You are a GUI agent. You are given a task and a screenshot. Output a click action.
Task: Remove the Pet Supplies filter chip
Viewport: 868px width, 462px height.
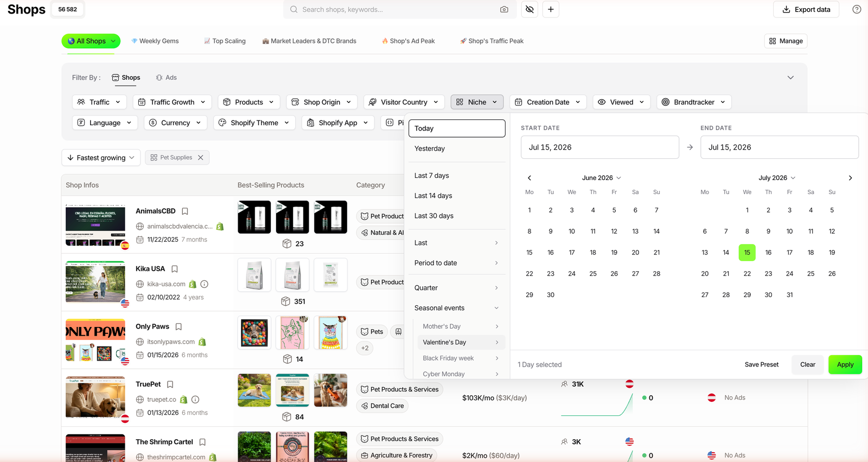point(201,158)
